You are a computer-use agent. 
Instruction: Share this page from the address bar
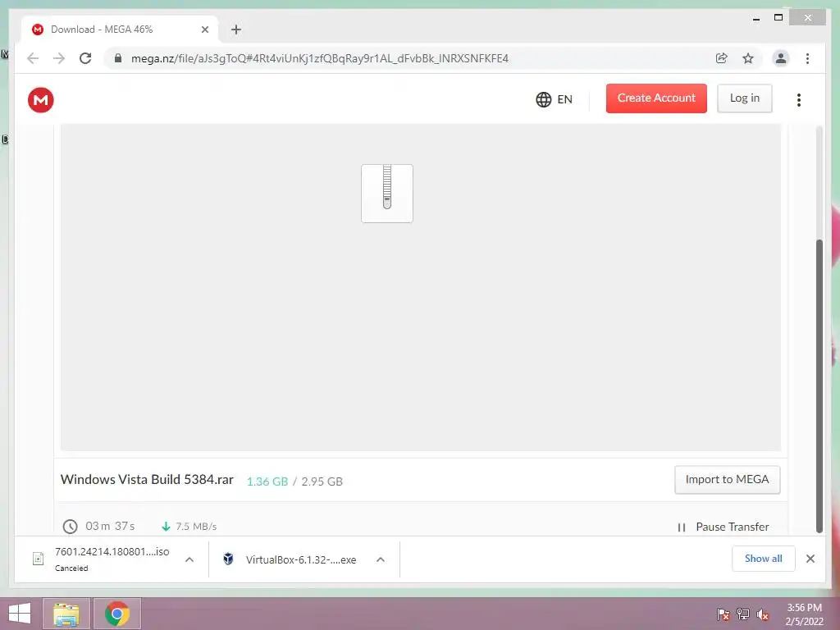[x=722, y=58]
